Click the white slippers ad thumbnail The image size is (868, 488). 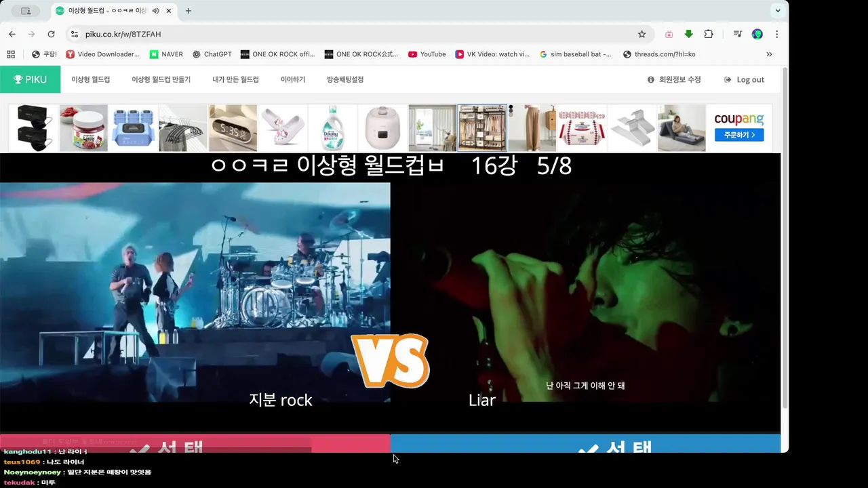click(283, 128)
